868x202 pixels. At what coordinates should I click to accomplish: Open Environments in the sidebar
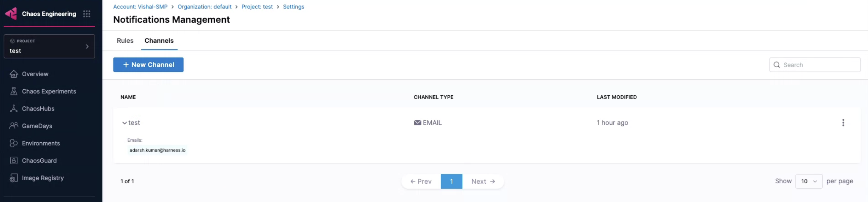pyautogui.click(x=41, y=143)
